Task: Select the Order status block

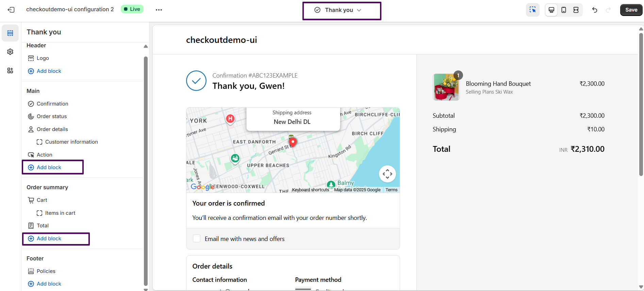Action: [52, 116]
